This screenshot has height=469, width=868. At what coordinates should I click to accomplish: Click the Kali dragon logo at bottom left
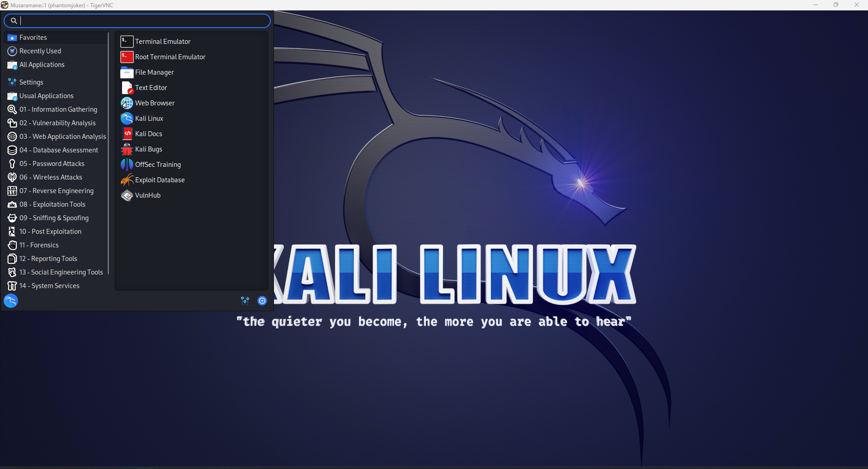tap(10, 300)
